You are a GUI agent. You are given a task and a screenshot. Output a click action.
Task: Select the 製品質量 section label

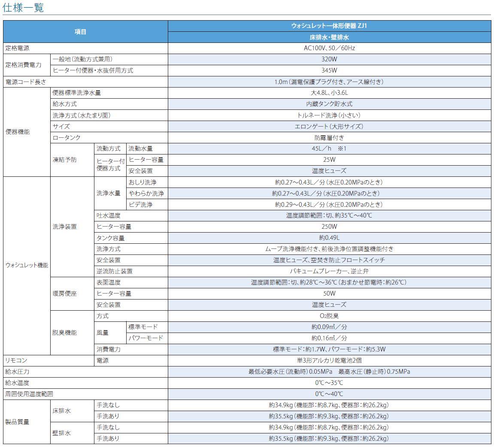[17, 421]
